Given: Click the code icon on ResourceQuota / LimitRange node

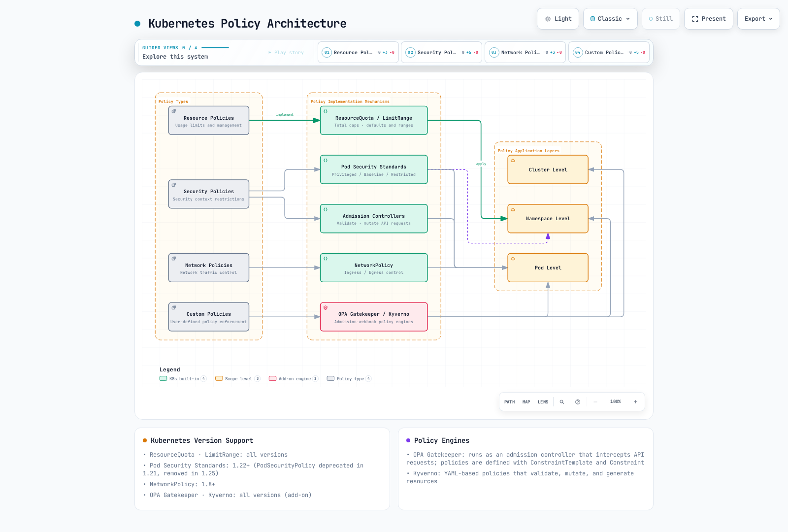Looking at the screenshot, I should [x=326, y=111].
